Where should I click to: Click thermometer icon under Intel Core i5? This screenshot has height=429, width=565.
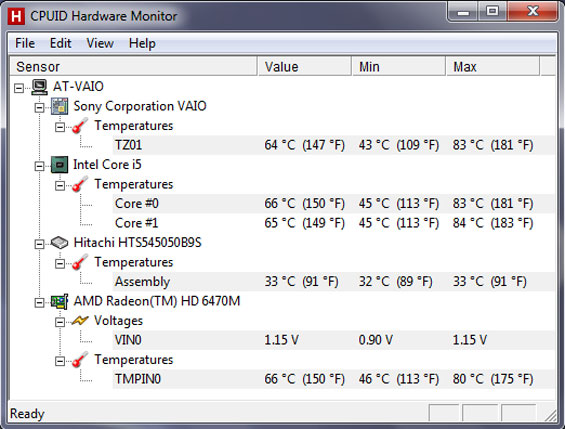(80, 184)
